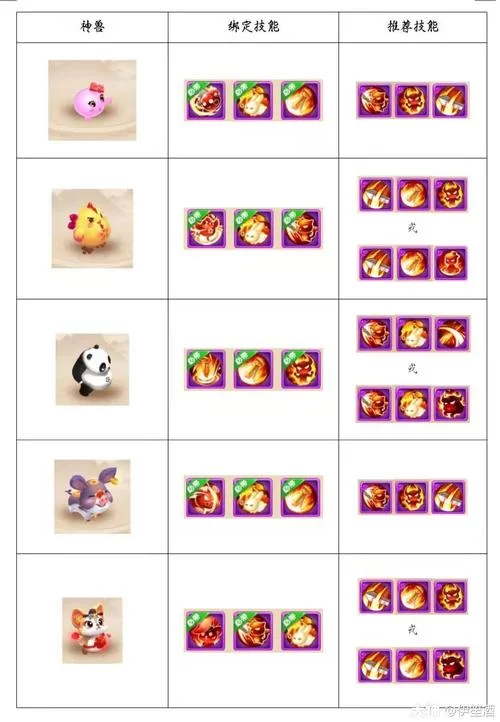Viewport: 500px width, 722px height.
Task: Click the 或 separator in the cat row
Action: [413, 629]
